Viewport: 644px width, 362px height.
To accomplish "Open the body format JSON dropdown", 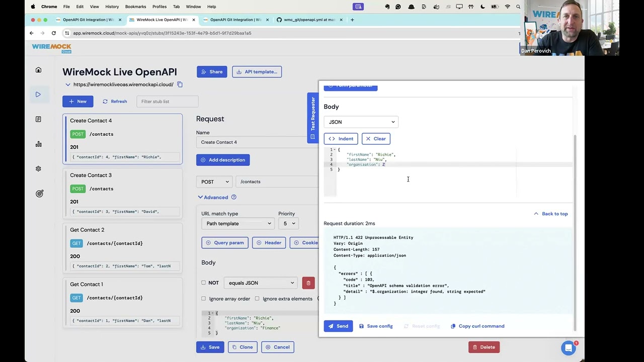I will 361,122.
